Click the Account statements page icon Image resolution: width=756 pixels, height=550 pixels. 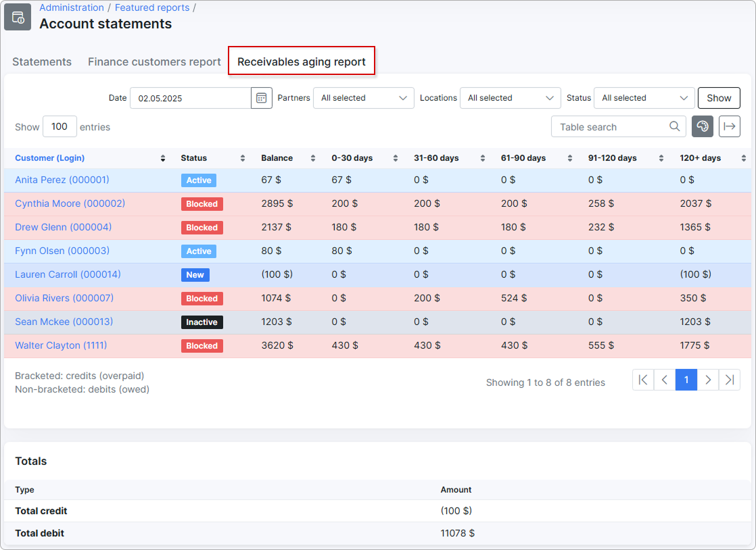click(x=18, y=17)
